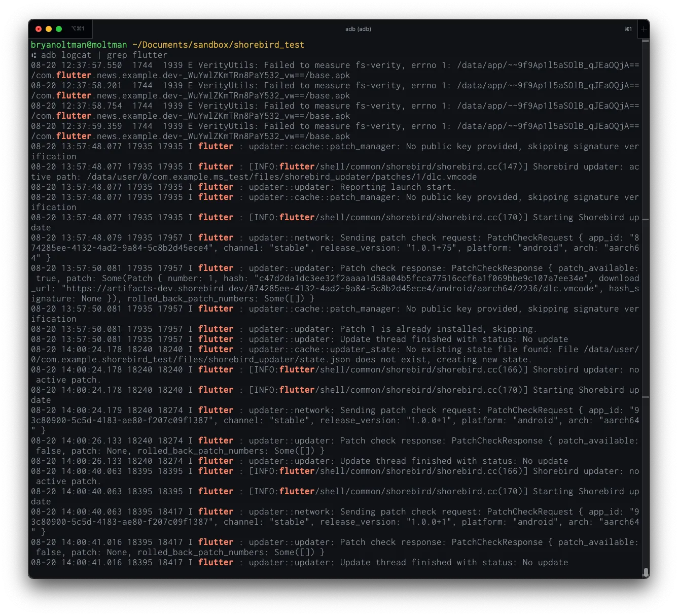Image resolution: width=678 pixels, height=616 pixels.
Task: Click 'Patch 1 is already installed, skipping.'
Action: (x=439, y=329)
